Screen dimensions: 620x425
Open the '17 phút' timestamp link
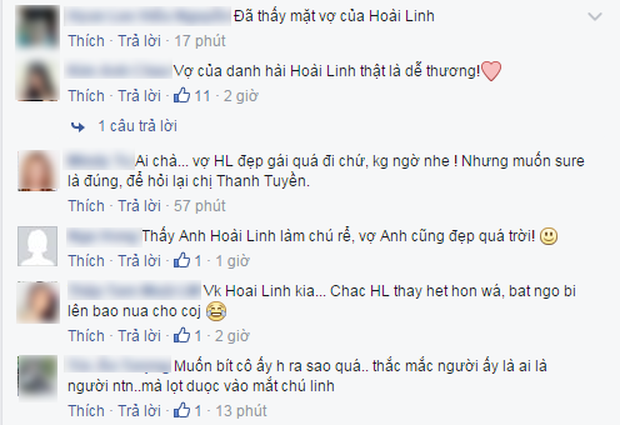pyautogui.click(x=200, y=41)
